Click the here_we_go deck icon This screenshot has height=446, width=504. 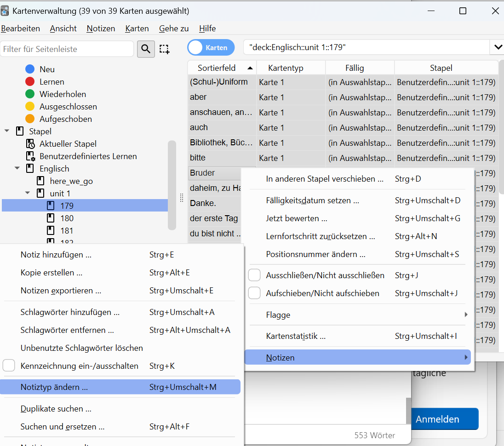pos(40,181)
